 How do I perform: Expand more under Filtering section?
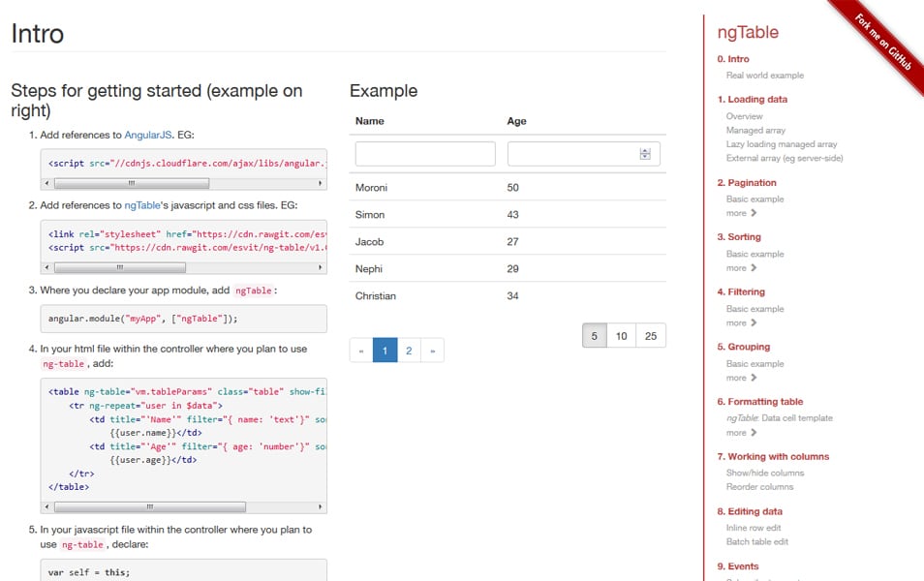point(741,322)
